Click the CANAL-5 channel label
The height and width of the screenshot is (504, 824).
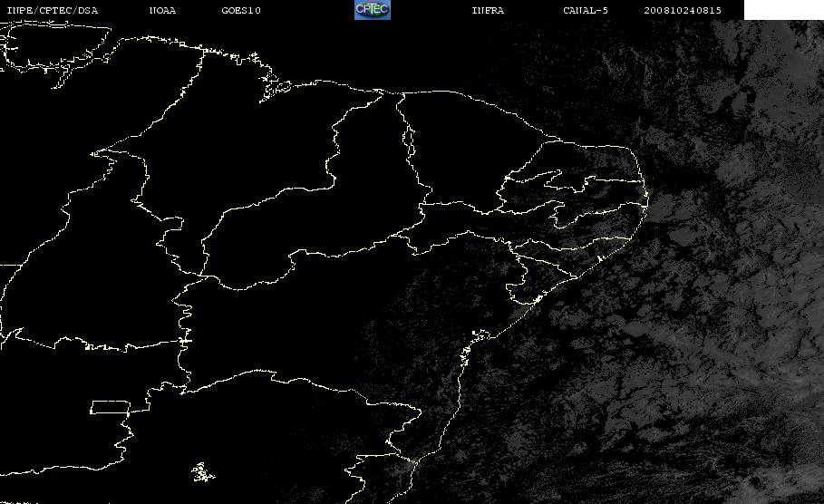[x=586, y=11]
